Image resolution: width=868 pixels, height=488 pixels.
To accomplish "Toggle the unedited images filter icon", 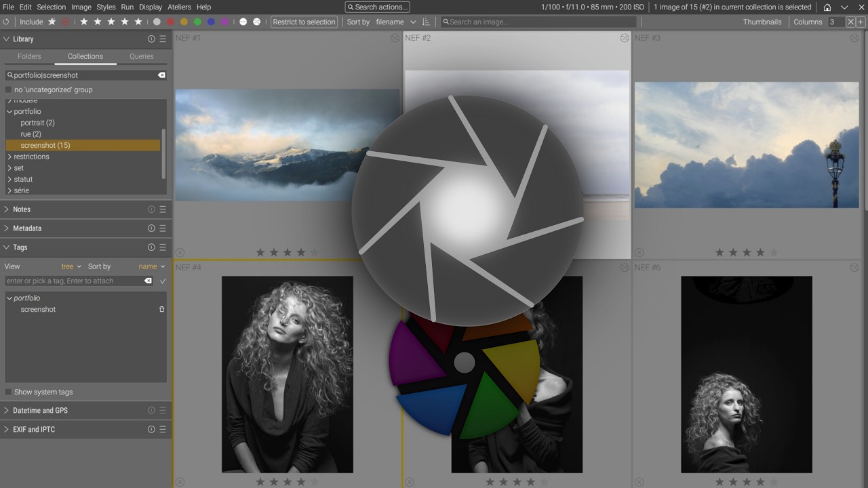I will (243, 22).
